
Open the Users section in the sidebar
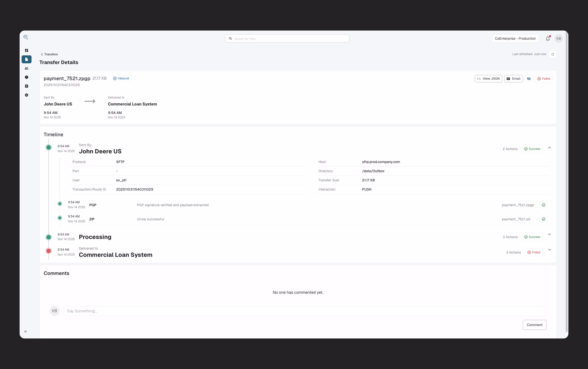[27, 68]
